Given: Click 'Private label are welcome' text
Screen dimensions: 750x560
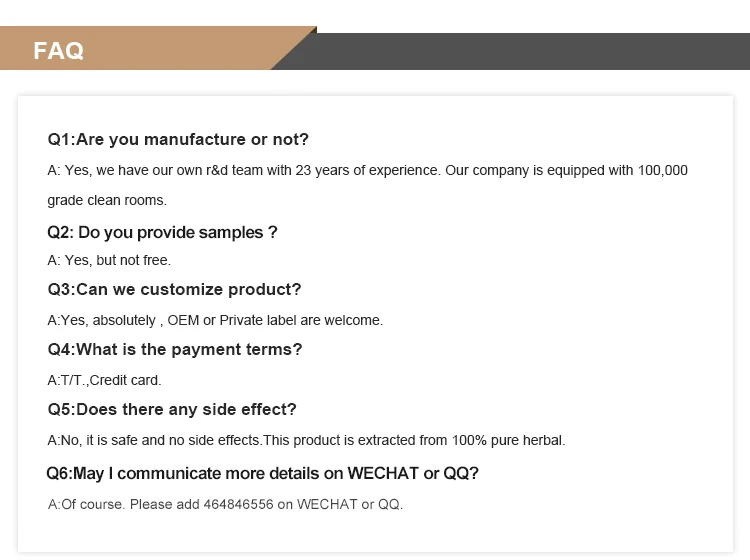Looking at the screenshot, I should pos(301,320).
